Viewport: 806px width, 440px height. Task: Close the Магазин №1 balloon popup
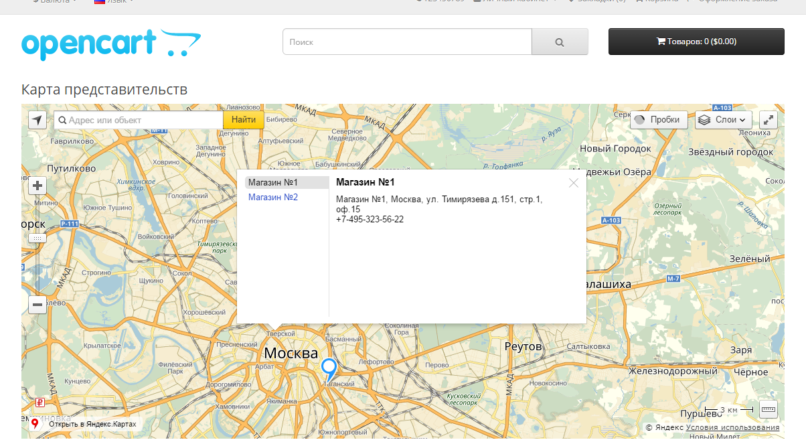tap(573, 183)
